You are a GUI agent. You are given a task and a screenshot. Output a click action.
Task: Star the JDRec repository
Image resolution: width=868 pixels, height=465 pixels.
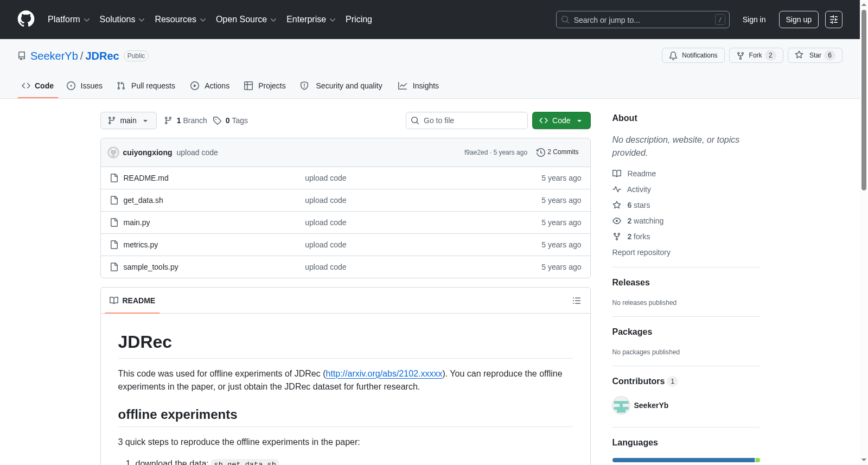click(x=815, y=55)
